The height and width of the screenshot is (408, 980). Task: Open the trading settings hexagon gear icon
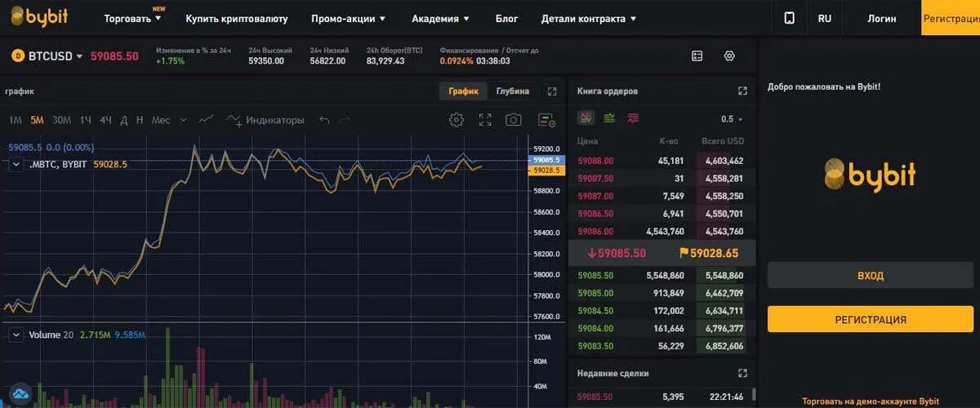click(729, 56)
